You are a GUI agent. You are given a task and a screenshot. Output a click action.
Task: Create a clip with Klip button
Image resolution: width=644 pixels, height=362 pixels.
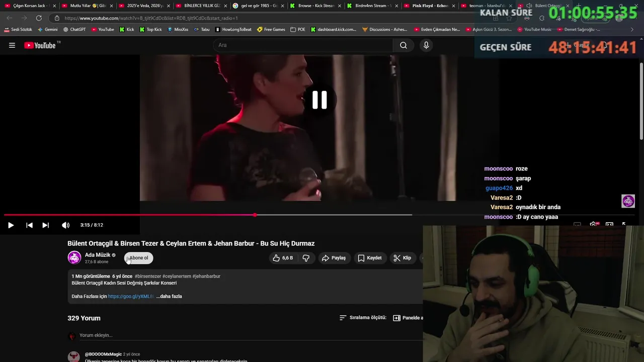point(403,258)
